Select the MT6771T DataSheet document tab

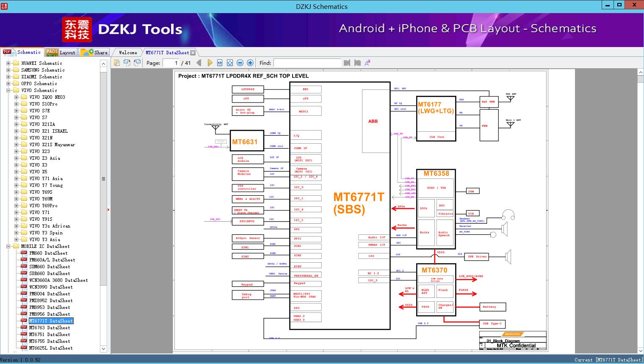pyautogui.click(x=167, y=53)
